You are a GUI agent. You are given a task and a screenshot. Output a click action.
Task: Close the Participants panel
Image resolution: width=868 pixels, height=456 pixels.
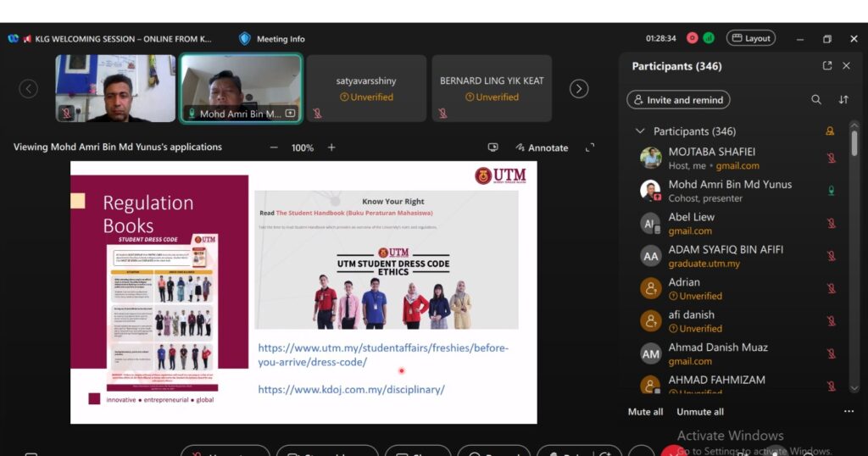coord(846,66)
